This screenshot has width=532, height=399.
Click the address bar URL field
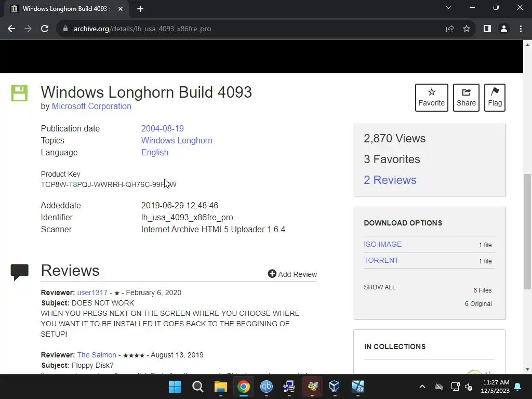pyautogui.click(x=251, y=29)
